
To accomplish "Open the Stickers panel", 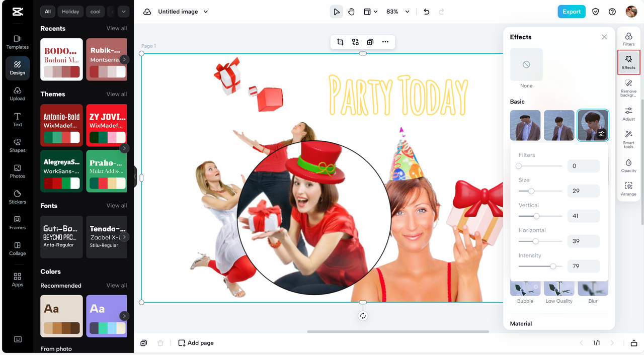I will click(x=17, y=197).
